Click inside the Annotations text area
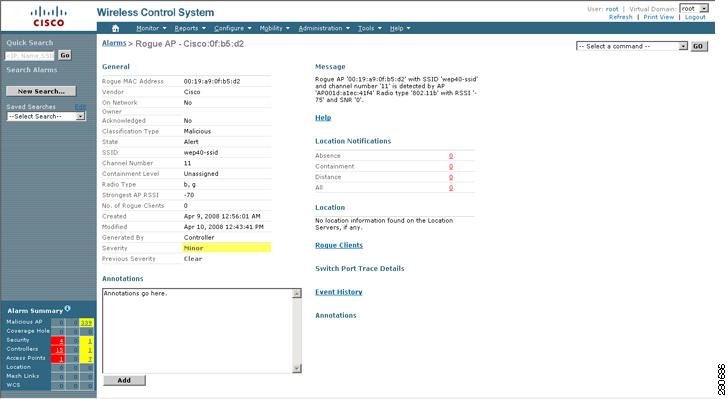 (x=197, y=330)
